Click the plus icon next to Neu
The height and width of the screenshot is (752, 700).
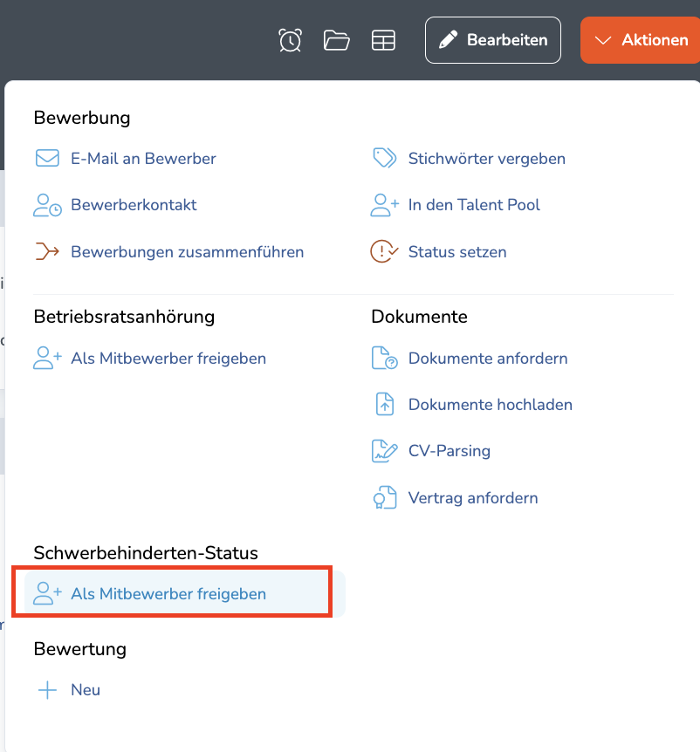pyautogui.click(x=47, y=690)
